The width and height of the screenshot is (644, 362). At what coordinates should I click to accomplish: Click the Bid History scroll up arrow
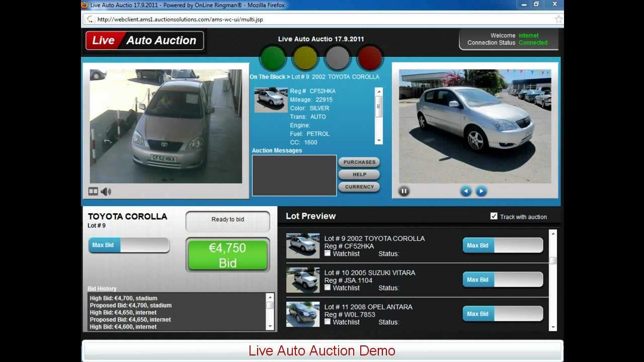click(270, 297)
